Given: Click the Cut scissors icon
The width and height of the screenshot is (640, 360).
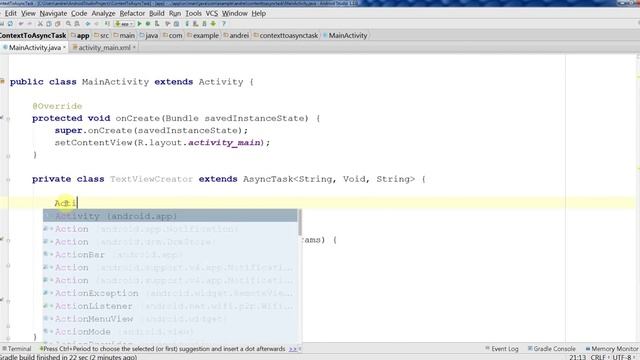Looking at the screenshot, I should pyautogui.click(x=40, y=24).
